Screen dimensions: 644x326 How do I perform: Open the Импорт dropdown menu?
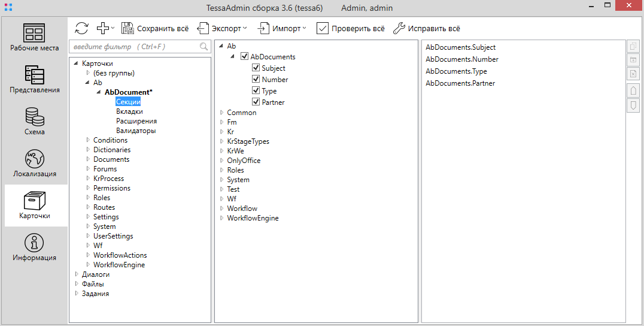[x=282, y=28]
